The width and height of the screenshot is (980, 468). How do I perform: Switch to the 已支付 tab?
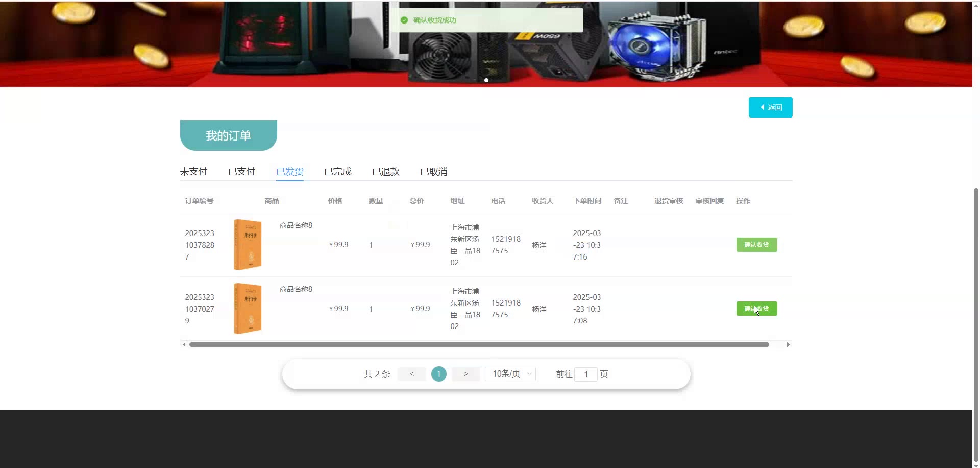(x=241, y=172)
